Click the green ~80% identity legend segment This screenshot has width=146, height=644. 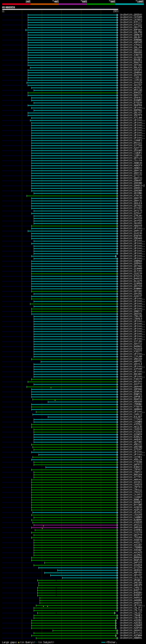click(101, 4)
